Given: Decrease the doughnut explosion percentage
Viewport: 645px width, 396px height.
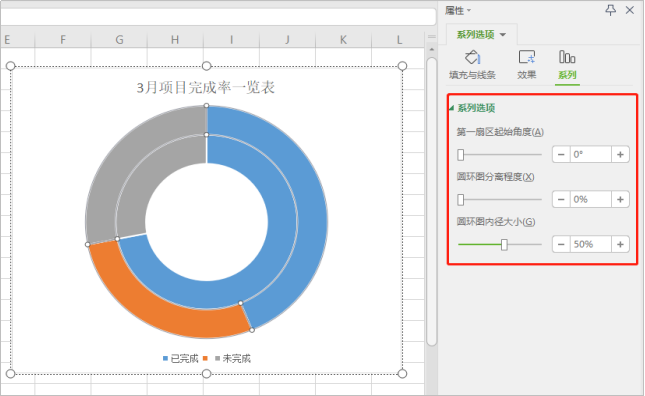Looking at the screenshot, I should click(x=561, y=199).
